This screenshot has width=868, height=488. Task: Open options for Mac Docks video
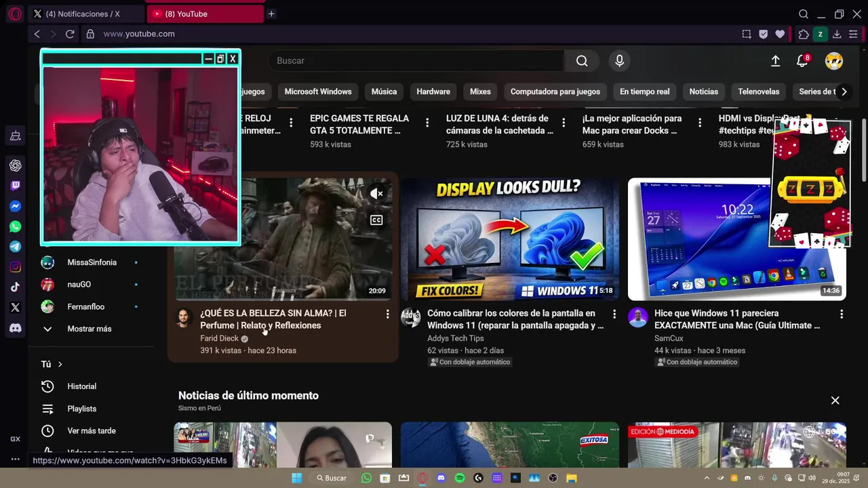(700, 123)
